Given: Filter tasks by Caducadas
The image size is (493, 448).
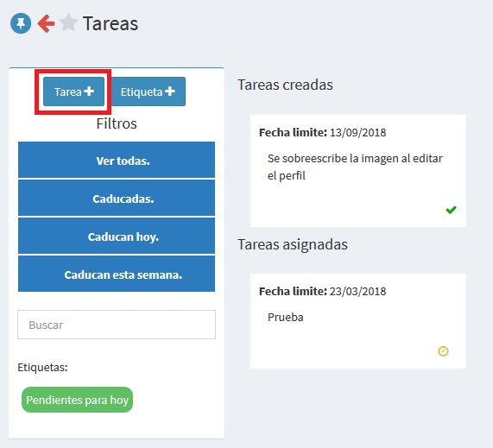Looking at the screenshot, I should pyautogui.click(x=117, y=198).
